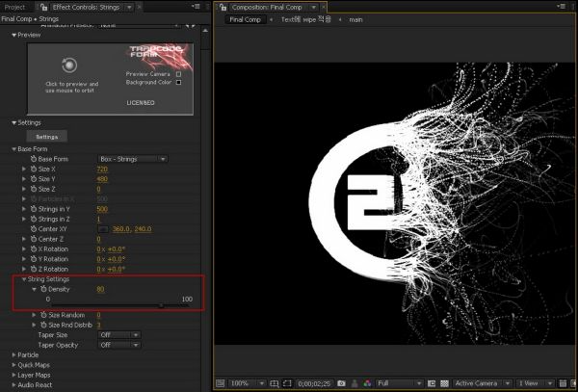Click the Density slider track

tap(106, 305)
